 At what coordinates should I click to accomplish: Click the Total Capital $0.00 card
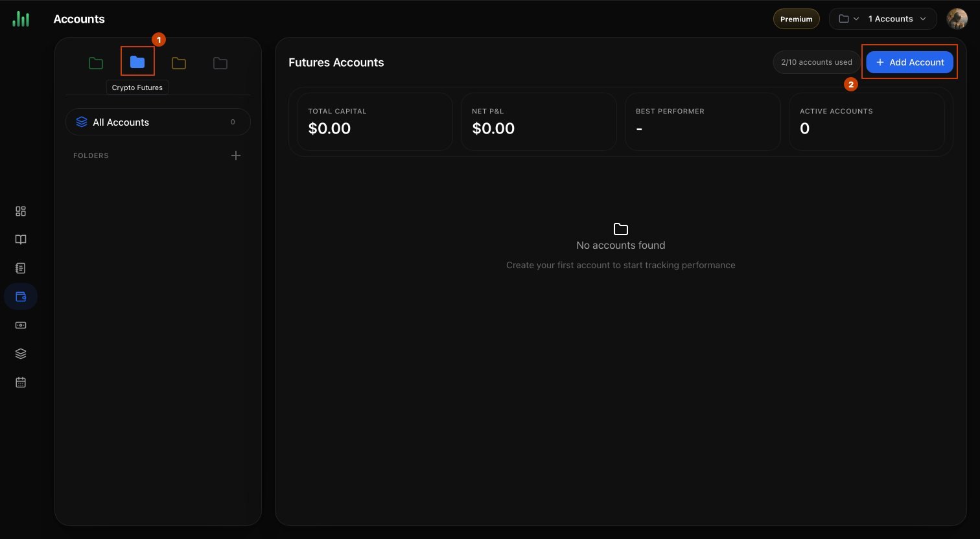pyautogui.click(x=375, y=122)
